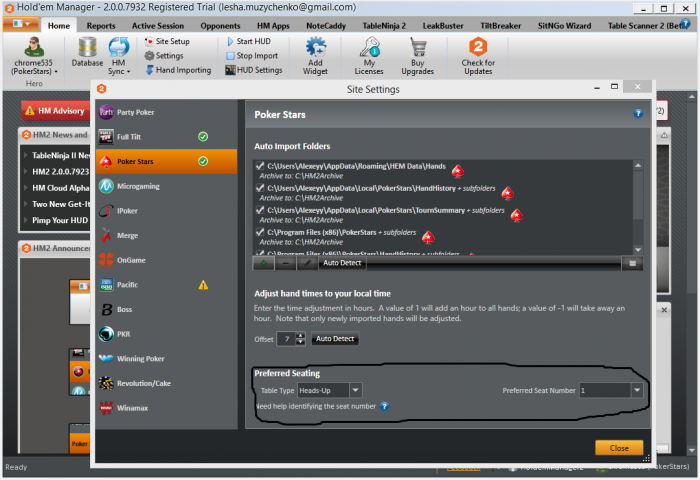Click the import folders list scrollbar down arrow

pos(638,250)
